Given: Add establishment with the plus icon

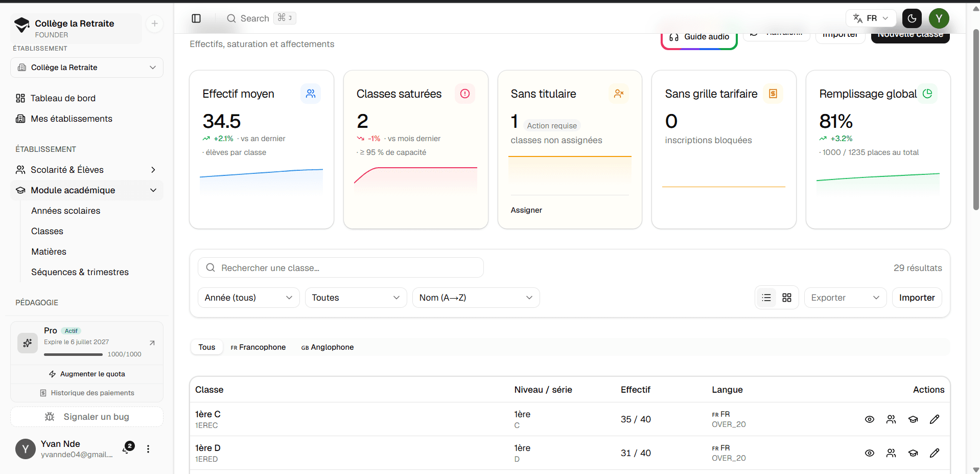Looking at the screenshot, I should pyautogui.click(x=154, y=24).
